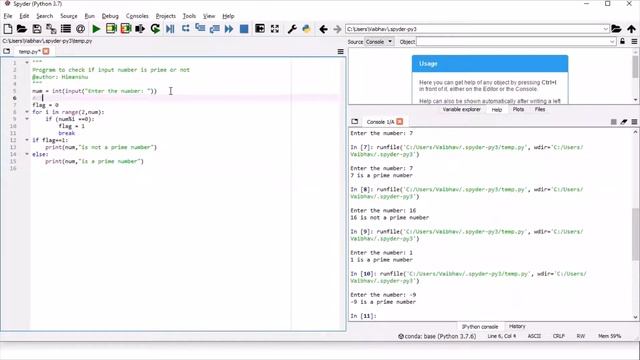Open the Projects menu
The image size is (640, 360).
pyautogui.click(x=165, y=16)
